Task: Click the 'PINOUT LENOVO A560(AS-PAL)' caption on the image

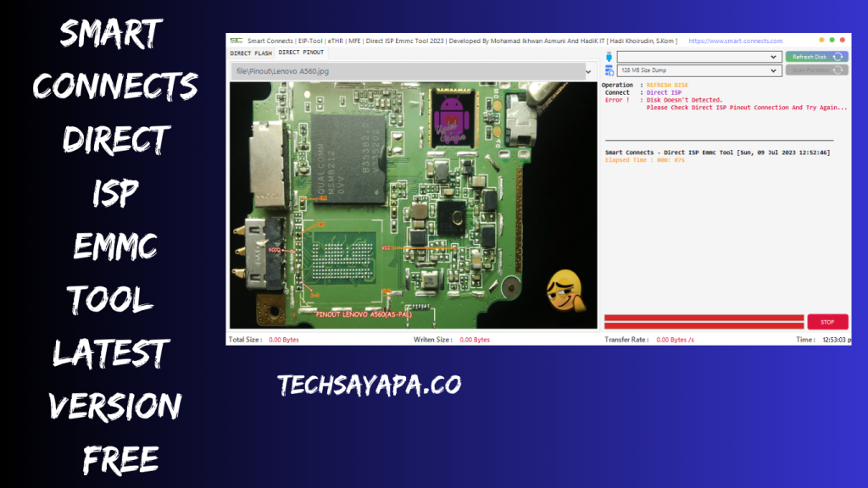Action: pyautogui.click(x=364, y=314)
